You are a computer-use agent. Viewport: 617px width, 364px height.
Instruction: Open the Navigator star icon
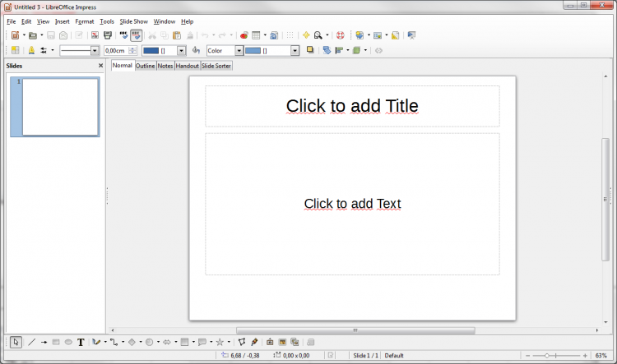tap(306, 35)
